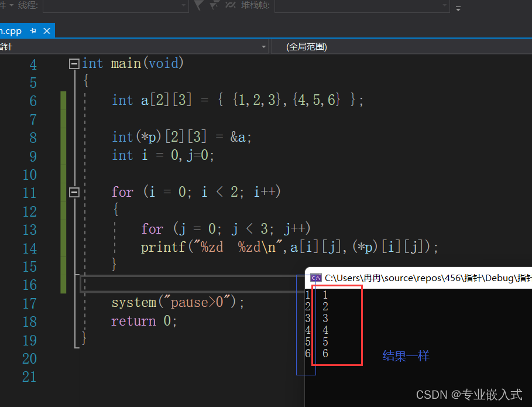Click line number 21 in gutter
The image size is (532, 407).
coord(29,377)
